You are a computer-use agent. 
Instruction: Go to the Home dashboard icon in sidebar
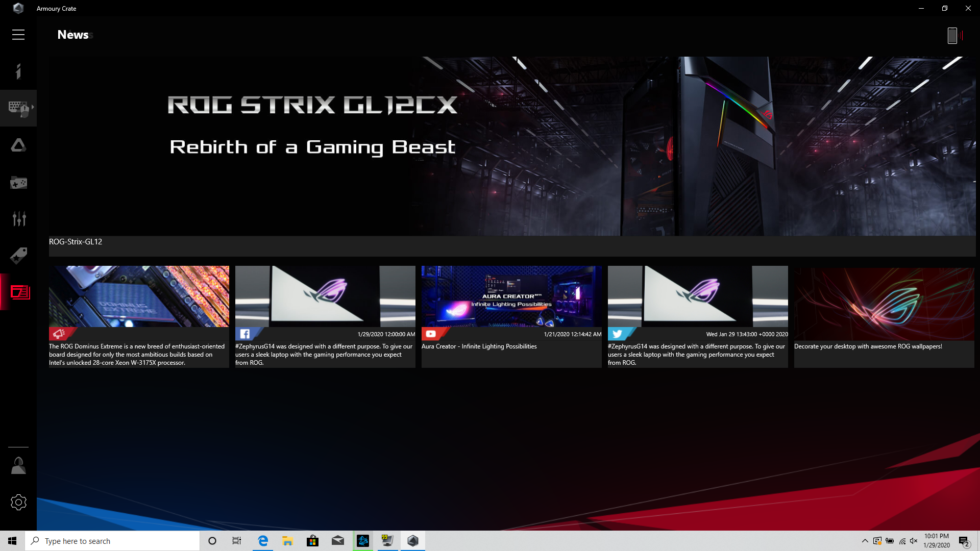[x=18, y=71]
